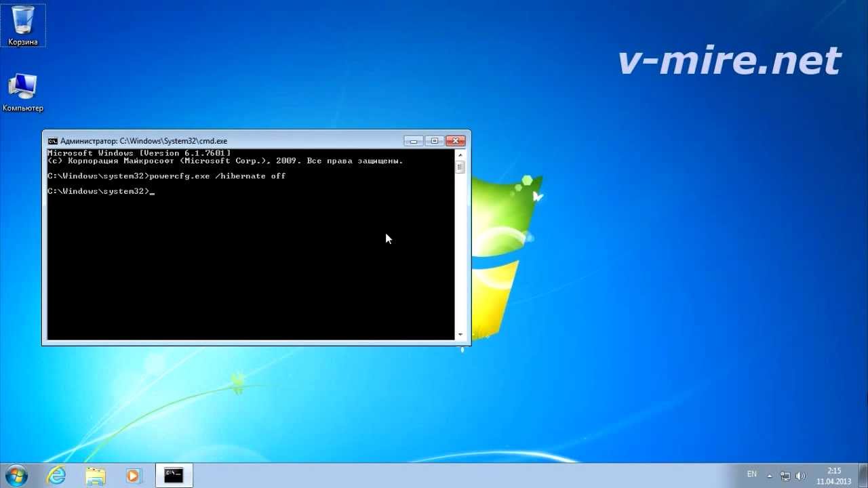
Task: Click the 'Microsoft Windows [Version 6.1.7601]' line
Action: (x=139, y=154)
